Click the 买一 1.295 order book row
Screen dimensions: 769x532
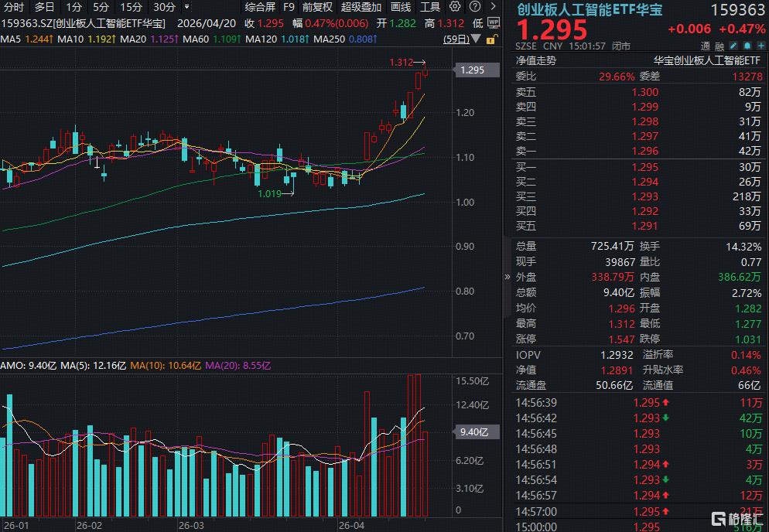638,167
